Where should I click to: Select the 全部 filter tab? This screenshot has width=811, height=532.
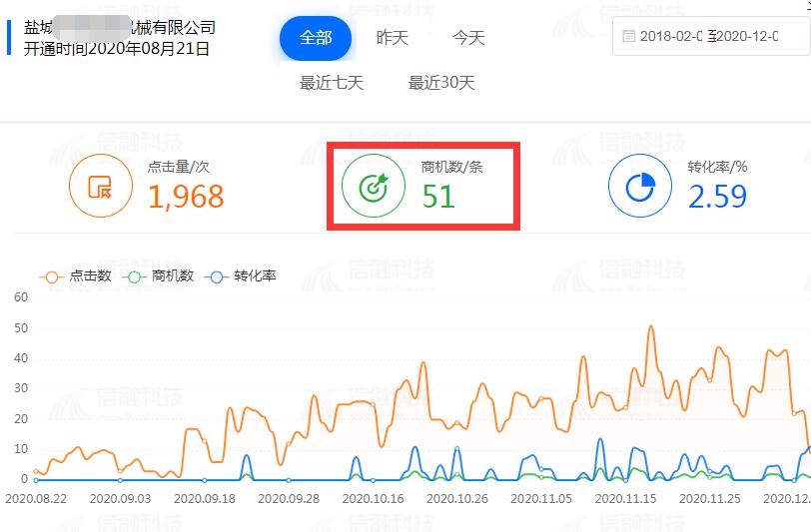click(316, 38)
